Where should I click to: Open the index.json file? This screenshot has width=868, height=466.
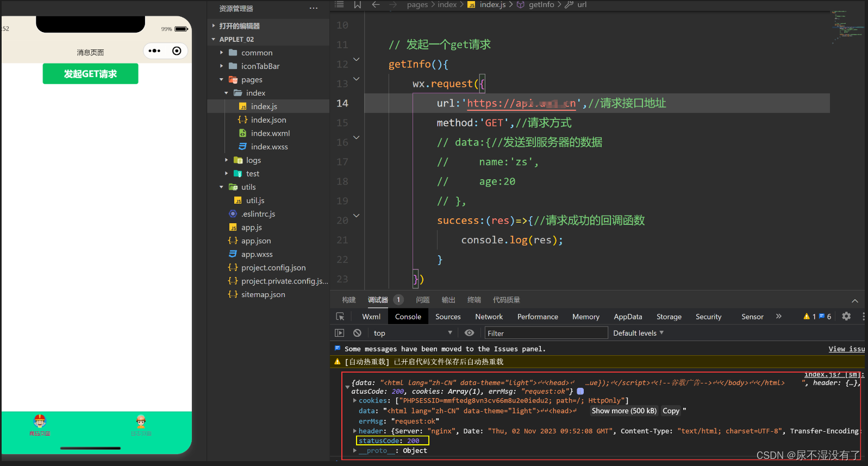[268, 120]
